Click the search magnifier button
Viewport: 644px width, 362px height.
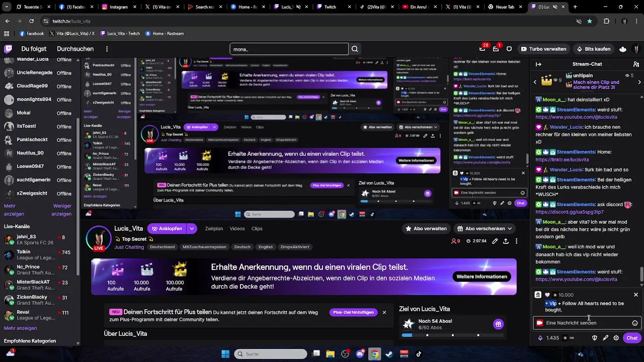click(355, 49)
